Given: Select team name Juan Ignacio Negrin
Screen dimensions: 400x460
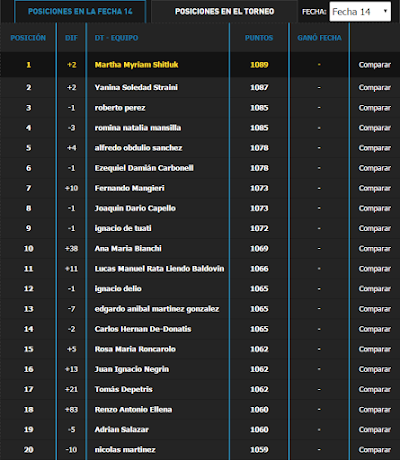Looking at the screenshot, I should point(132,369).
